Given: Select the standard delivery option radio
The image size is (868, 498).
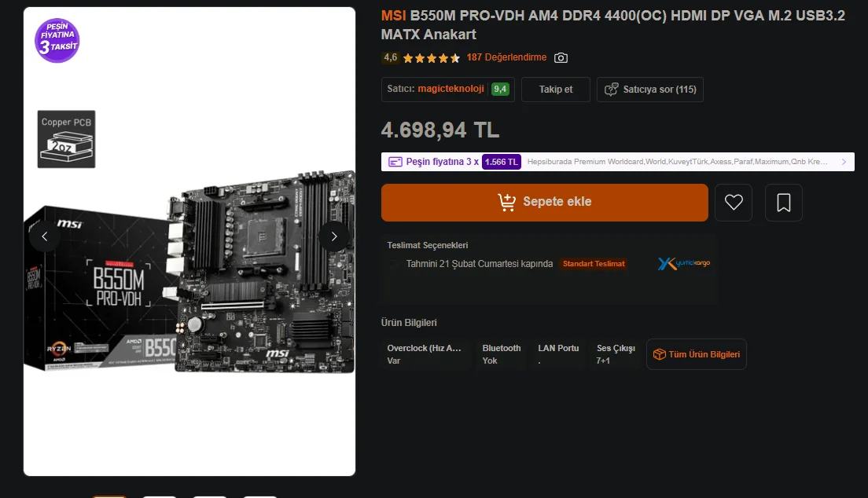Looking at the screenshot, I should pos(392,264).
